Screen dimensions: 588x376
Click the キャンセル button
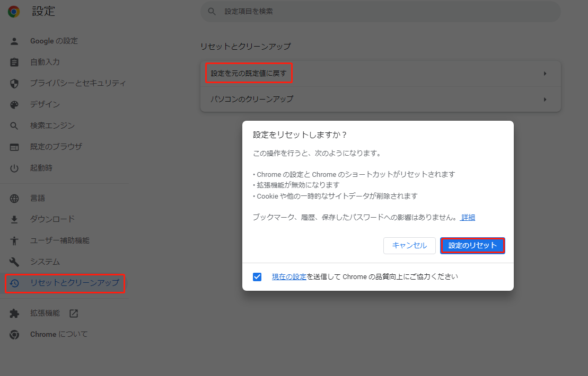coord(409,246)
